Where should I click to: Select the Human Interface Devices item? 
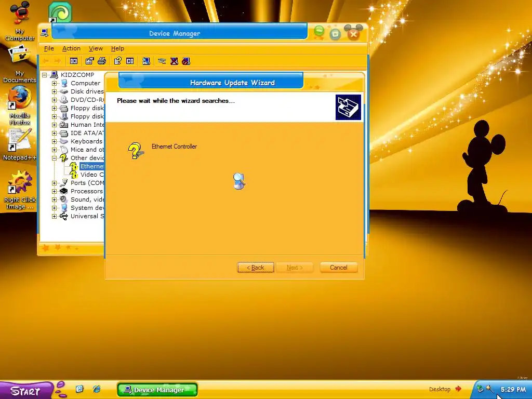click(87, 125)
